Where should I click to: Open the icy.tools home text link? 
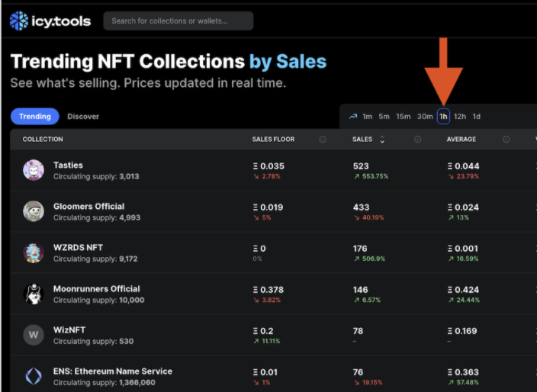click(61, 21)
